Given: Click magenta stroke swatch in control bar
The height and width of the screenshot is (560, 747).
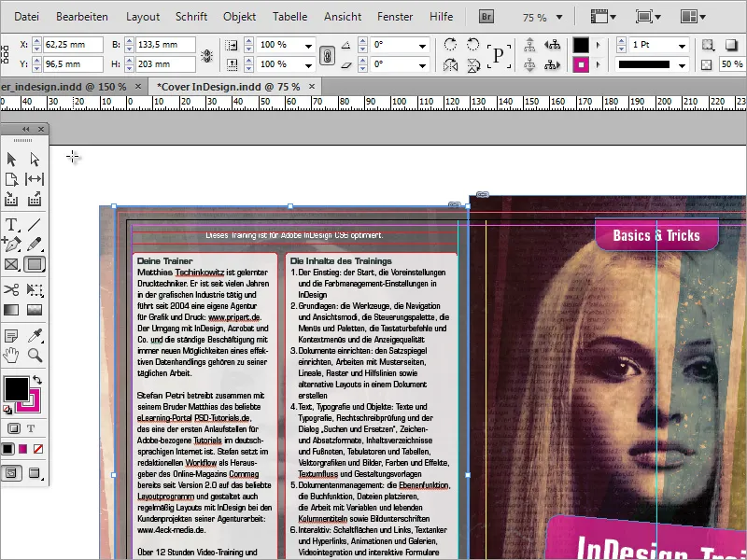Looking at the screenshot, I should click(x=581, y=64).
